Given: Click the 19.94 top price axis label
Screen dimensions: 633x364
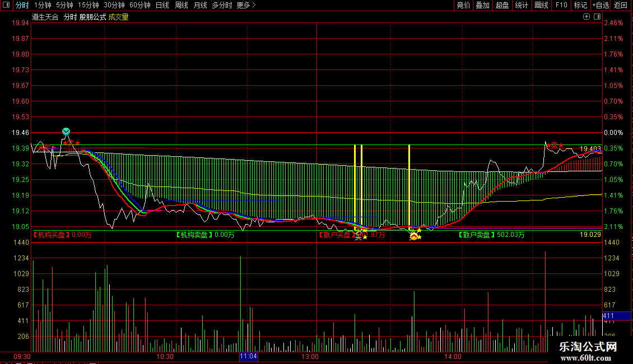Looking at the screenshot, I should [20, 23].
